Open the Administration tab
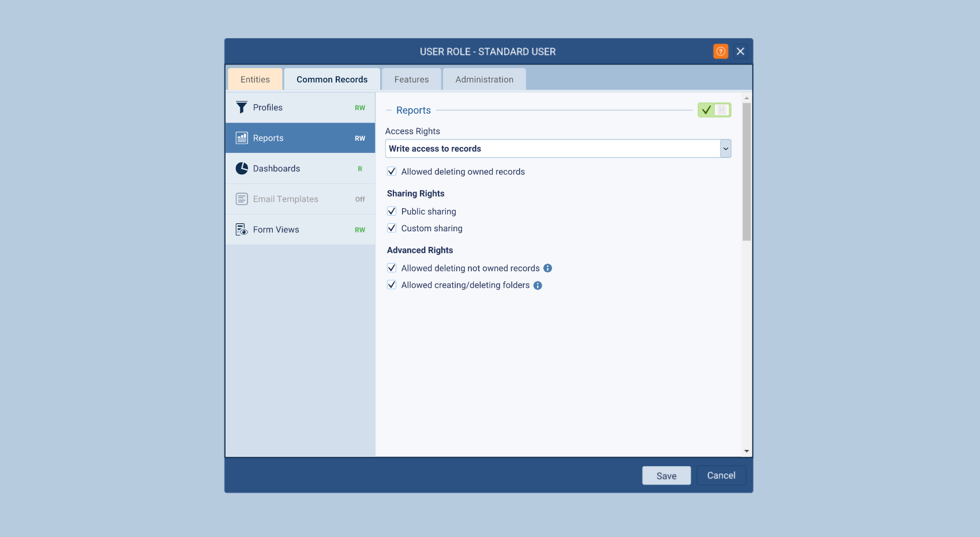Screen dimensions: 980x537 tap(484, 80)
